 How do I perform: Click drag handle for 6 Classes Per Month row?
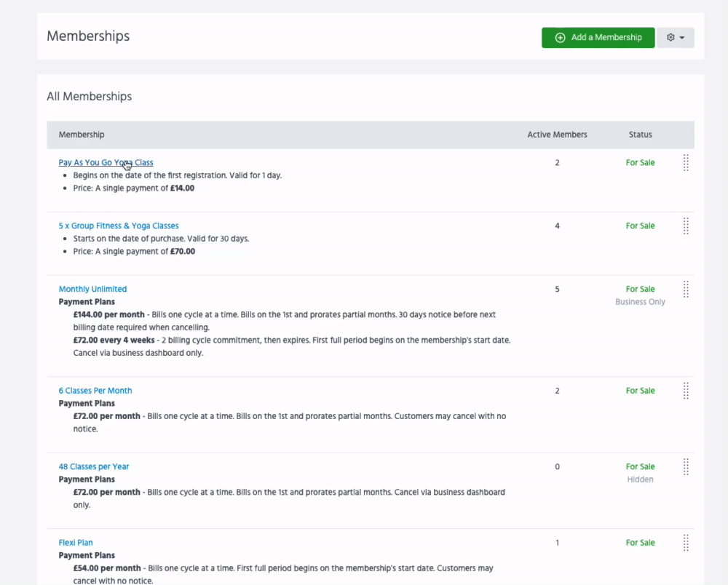[686, 391]
